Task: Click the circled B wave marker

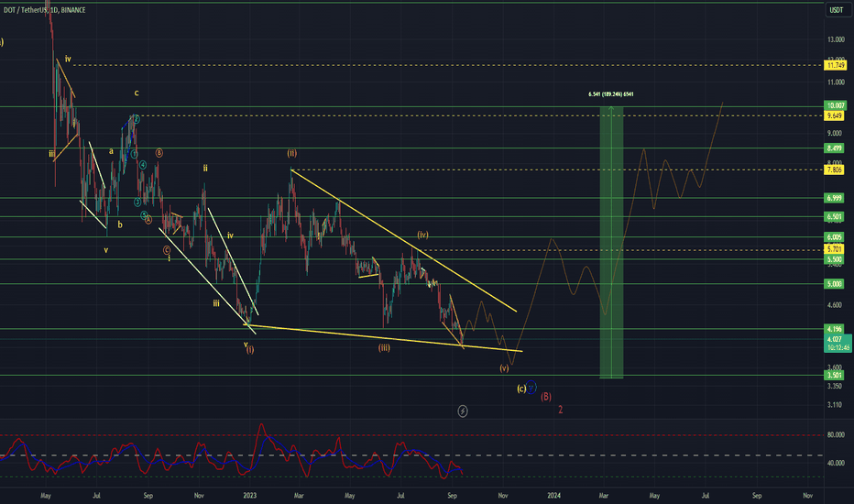Action: tap(159, 153)
